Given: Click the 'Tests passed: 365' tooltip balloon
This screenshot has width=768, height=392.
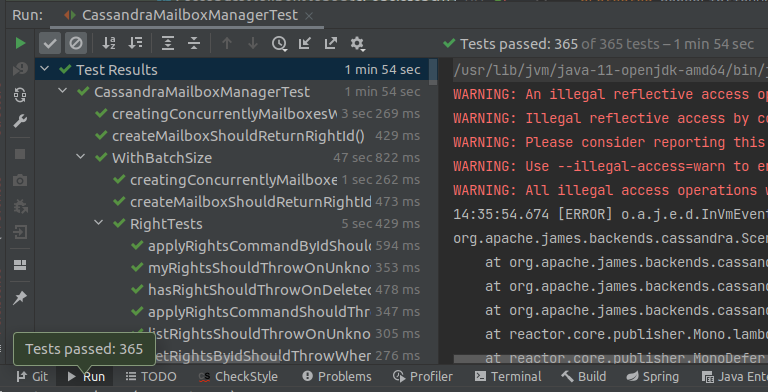Looking at the screenshot, I should [x=84, y=349].
